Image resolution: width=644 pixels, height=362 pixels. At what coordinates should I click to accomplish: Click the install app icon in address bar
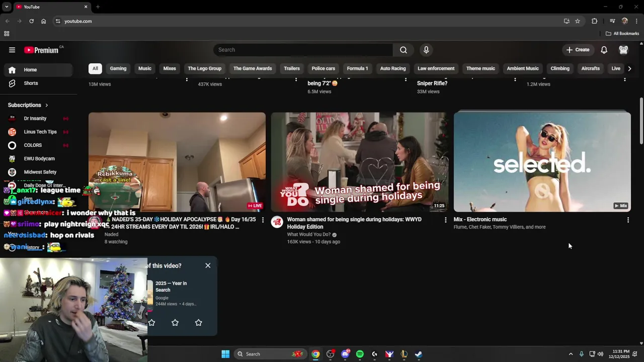(x=567, y=21)
